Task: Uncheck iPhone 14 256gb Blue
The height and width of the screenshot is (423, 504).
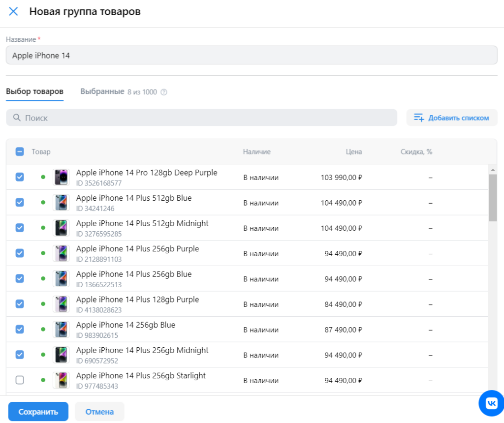Action: pos(20,329)
